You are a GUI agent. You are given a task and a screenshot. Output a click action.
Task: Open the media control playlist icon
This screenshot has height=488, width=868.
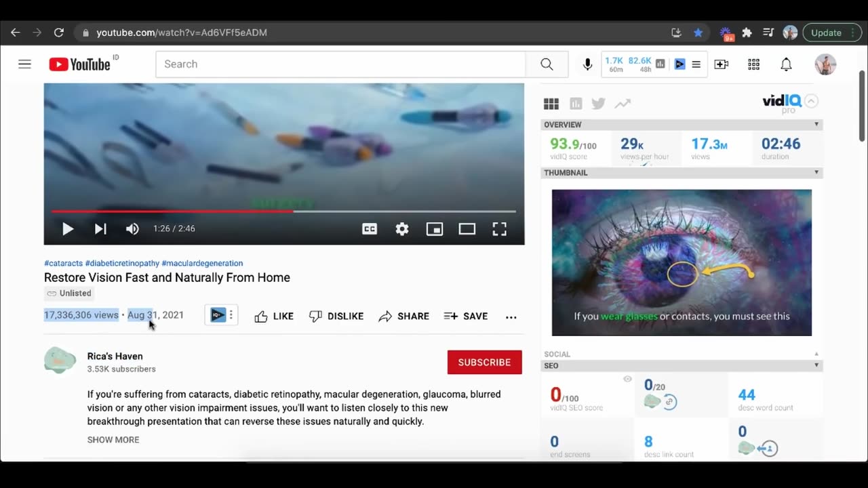point(768,33)
